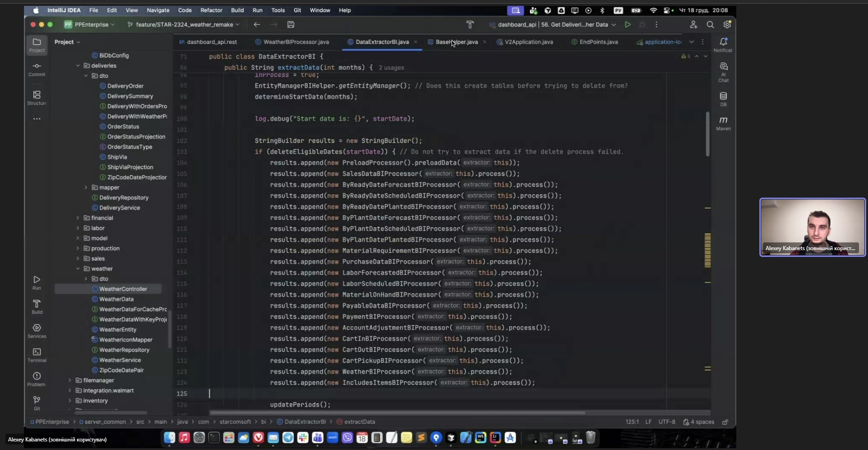
Task: Click the green Run configuration button
Action: pyautogui.click(x=628, y=24)
